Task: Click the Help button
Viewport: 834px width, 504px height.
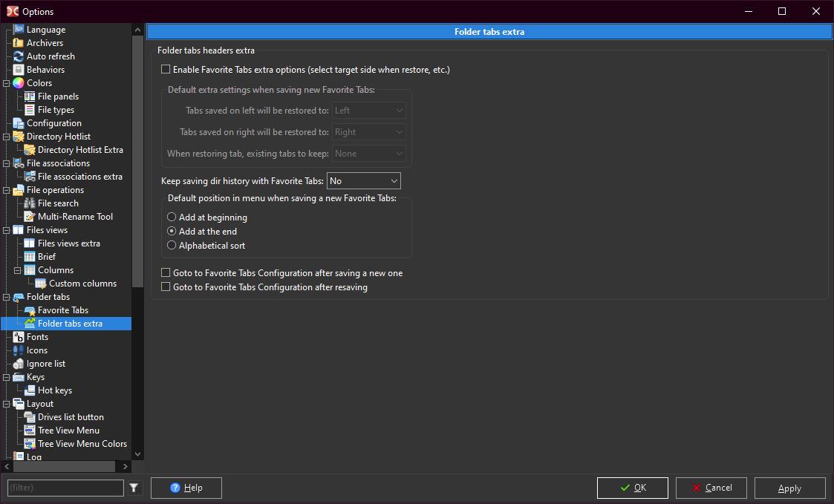Action: [x=186, y=488]
